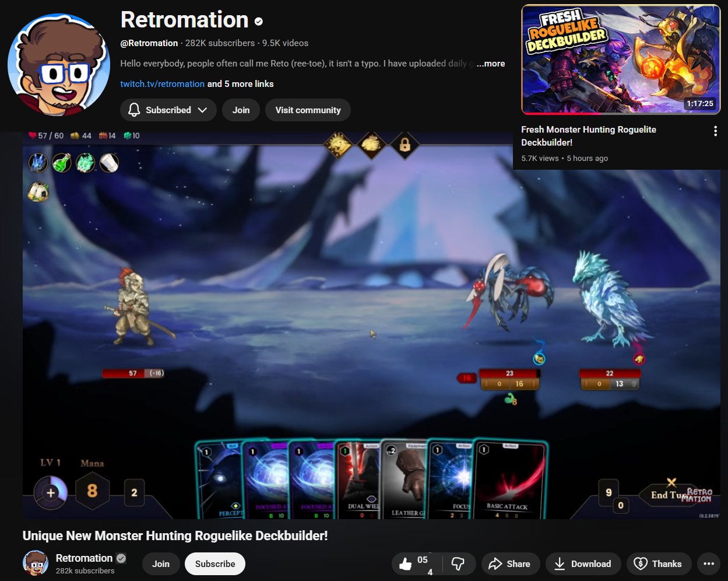The height and width of the screenshot is (581, 728).
Task: Click the spider enemy health bar showing 23
Action: (509, 373)
